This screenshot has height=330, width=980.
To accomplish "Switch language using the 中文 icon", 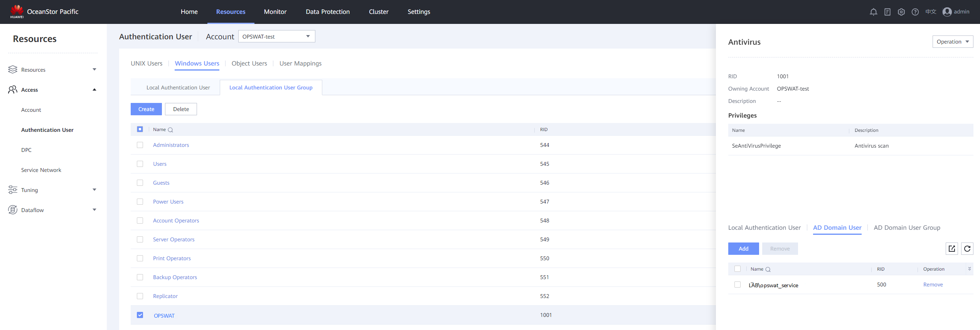I will point(931,12).
